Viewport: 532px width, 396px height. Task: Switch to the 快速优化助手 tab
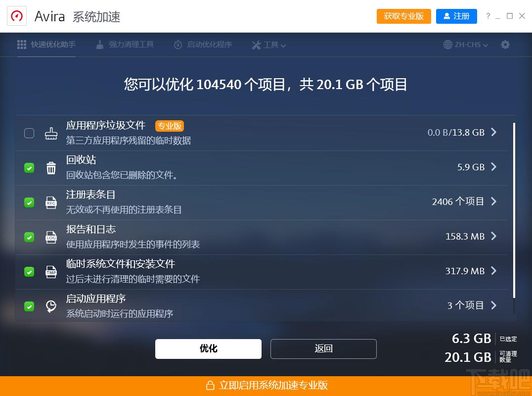tap(46, 45)
